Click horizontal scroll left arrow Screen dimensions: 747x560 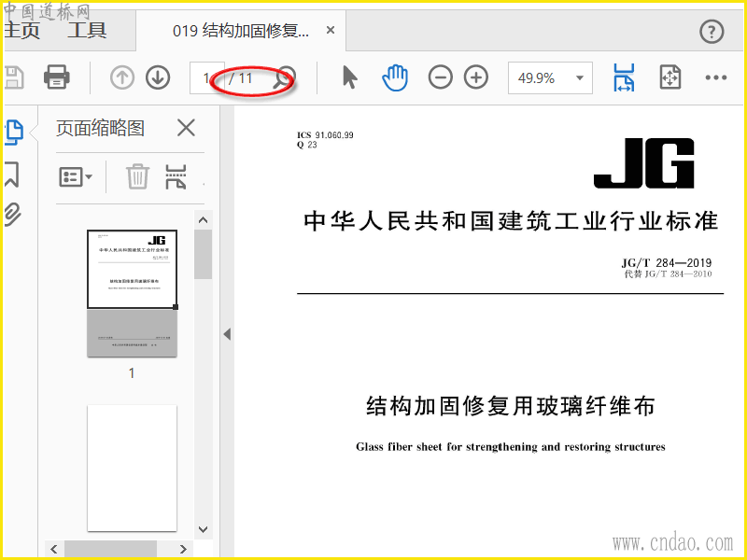(54, 549)
